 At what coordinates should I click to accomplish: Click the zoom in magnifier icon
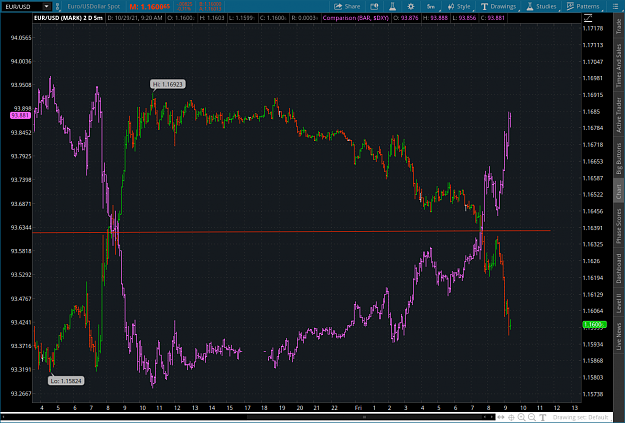(521, 417)
